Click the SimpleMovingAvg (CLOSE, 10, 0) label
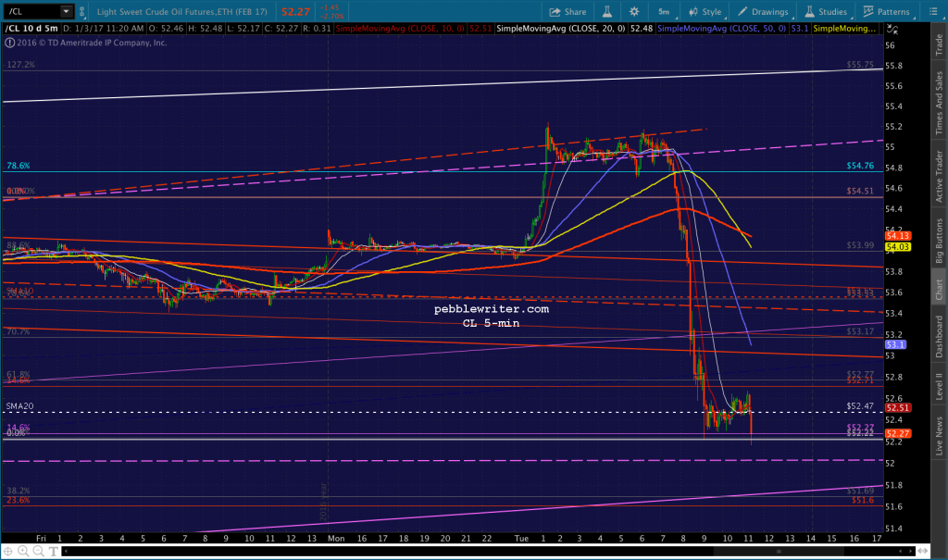The height and width of the screenshot is (560, 948). pos(400,29)
